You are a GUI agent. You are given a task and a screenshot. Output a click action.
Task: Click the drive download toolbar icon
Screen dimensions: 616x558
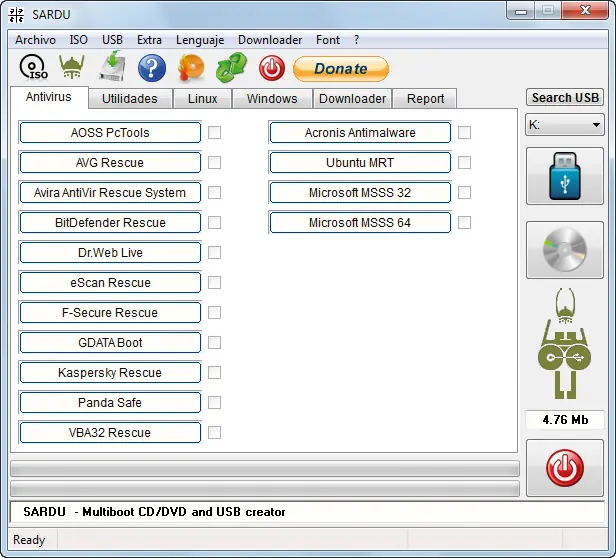(112, 67)
